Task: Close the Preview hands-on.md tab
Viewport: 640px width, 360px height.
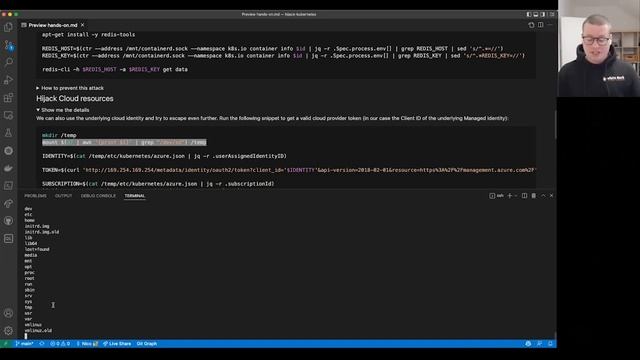Action: click(82, 25)
